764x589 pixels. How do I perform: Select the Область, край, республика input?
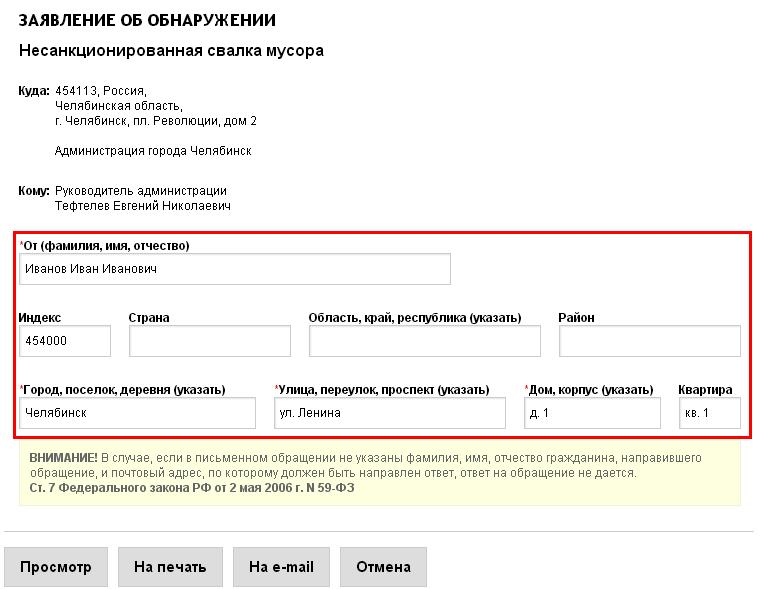tap(424, 341)
